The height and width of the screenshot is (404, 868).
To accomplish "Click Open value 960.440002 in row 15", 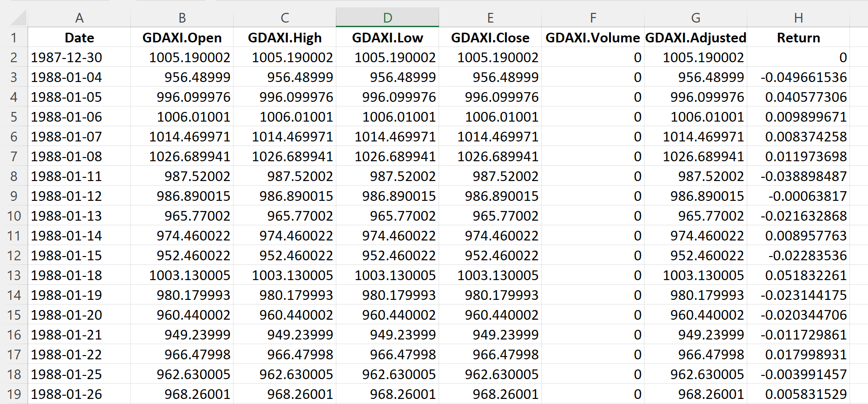I will [x=182, y=315].
